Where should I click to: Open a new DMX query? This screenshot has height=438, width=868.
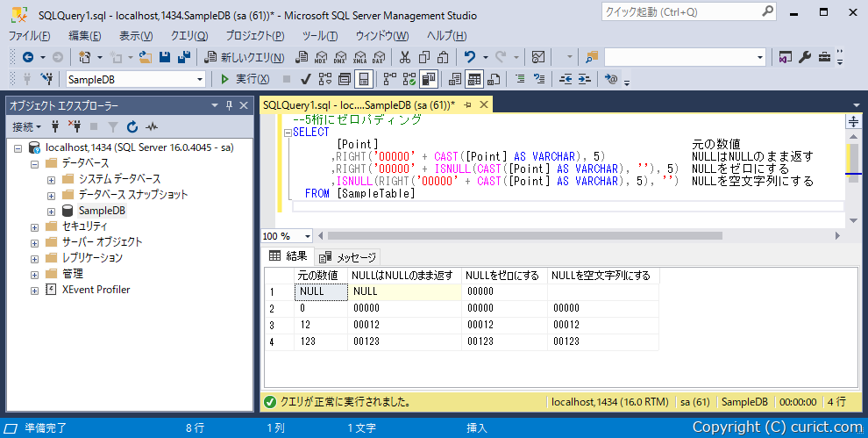coord(340,57)
